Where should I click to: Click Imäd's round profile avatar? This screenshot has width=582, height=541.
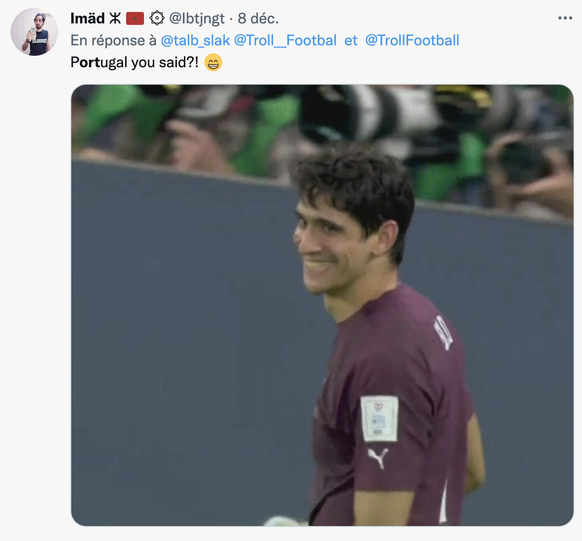34,32
